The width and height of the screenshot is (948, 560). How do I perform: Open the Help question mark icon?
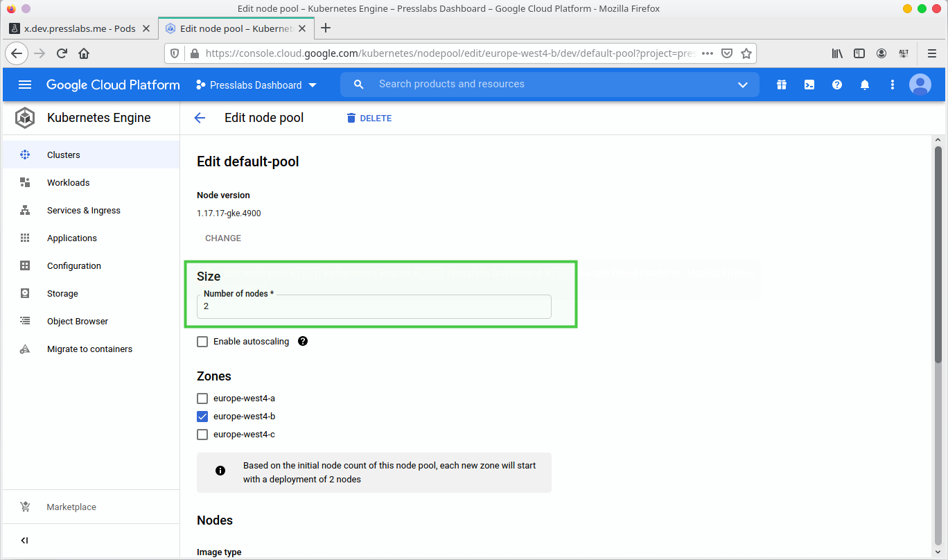pos(837,85)
